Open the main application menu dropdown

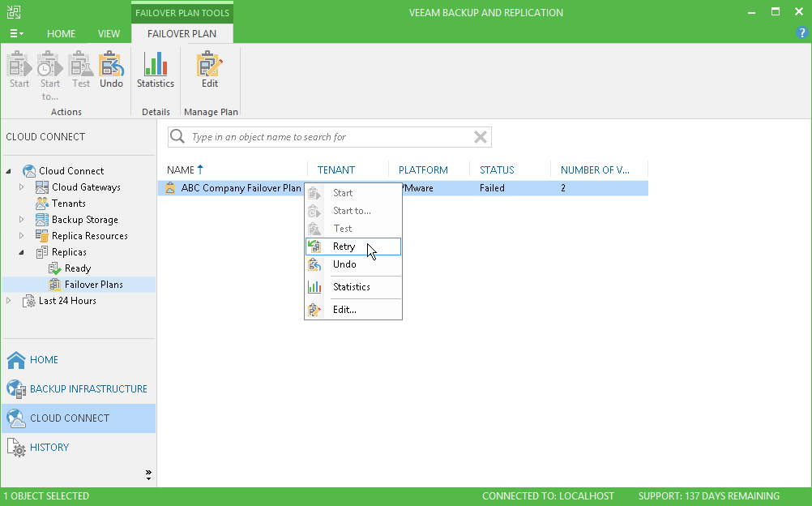pyautogui.click(x=16, y=33)
